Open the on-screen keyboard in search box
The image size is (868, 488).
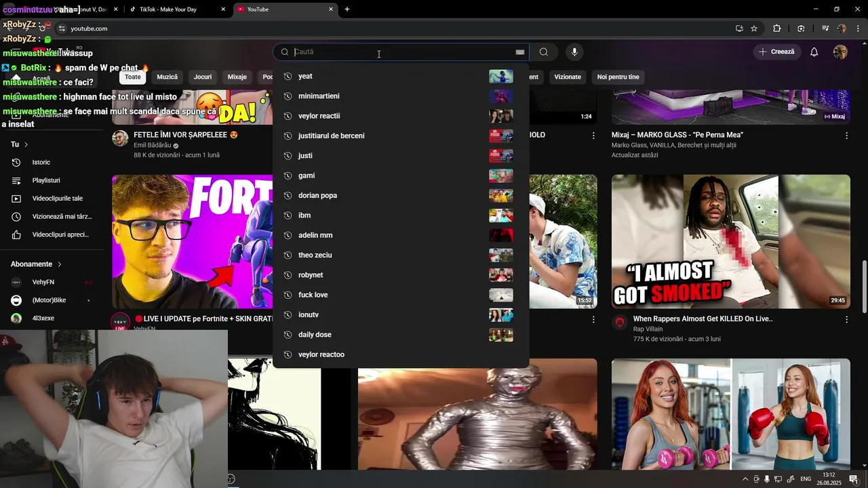[x=520, y=52]
